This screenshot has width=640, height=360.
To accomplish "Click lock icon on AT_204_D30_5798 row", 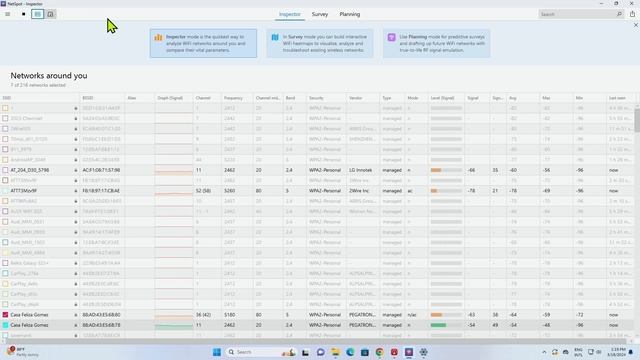I will point(76,170).
